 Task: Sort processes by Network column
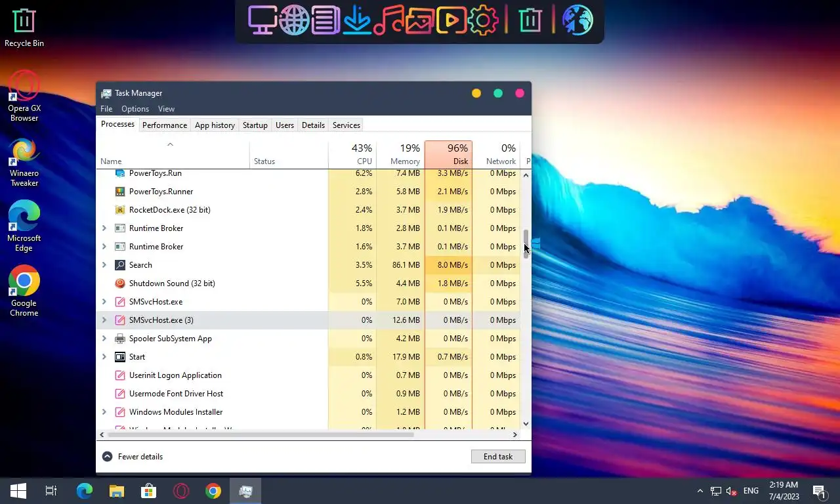coord(496,154)
